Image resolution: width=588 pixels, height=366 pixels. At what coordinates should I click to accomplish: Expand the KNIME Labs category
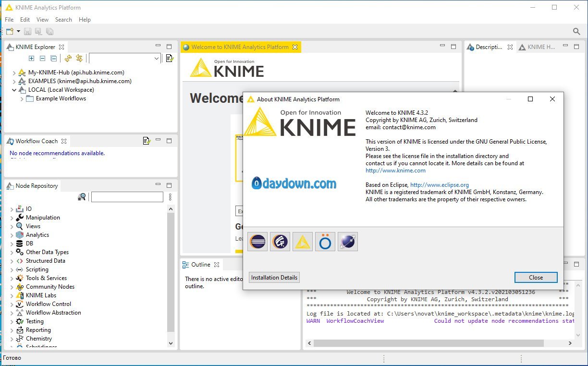tap(12, 295)
